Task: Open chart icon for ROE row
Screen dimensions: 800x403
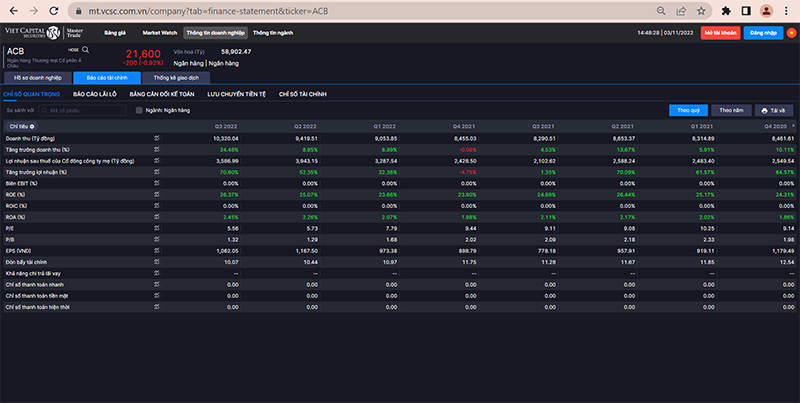Action: [x=157, y=194]
